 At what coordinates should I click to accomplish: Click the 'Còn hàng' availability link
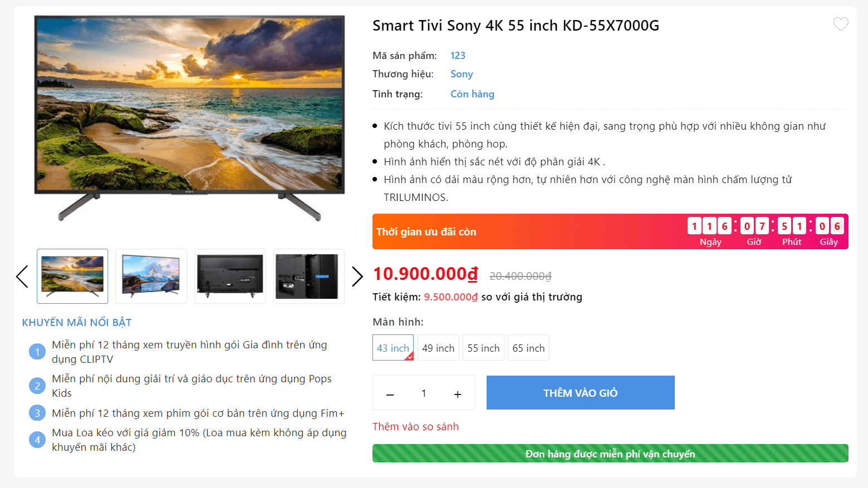[472, 93]
